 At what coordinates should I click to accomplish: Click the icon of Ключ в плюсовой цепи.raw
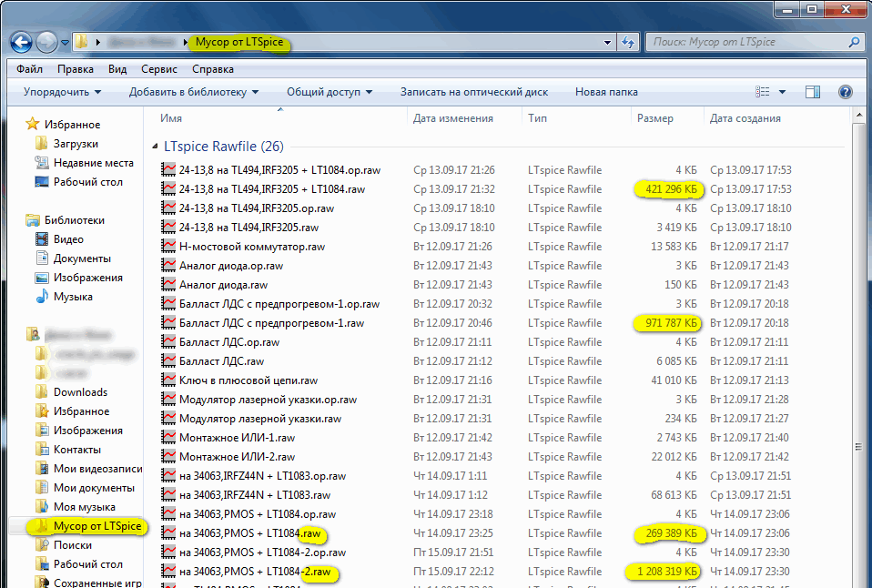tap(168, 380)
